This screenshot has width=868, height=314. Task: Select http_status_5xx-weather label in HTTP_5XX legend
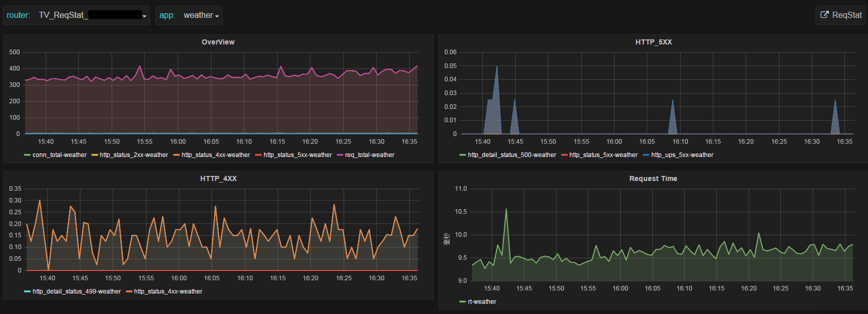coord(603,155)
